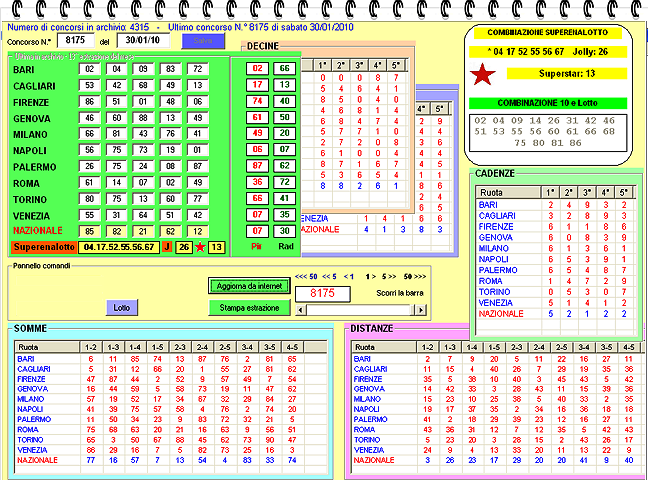Click CAGLIARI first number 53
This screenshot has width=648, height=480.
(x=90, y=85)
